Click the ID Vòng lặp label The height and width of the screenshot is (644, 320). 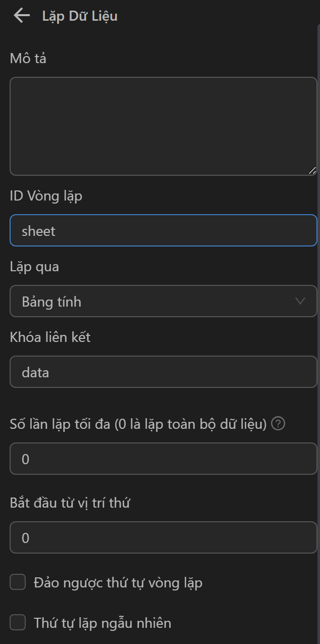point(46,196)
